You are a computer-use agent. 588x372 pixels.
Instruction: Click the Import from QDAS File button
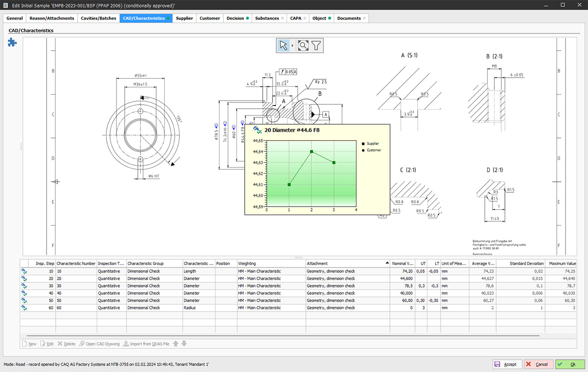click(x=146, y=344)
